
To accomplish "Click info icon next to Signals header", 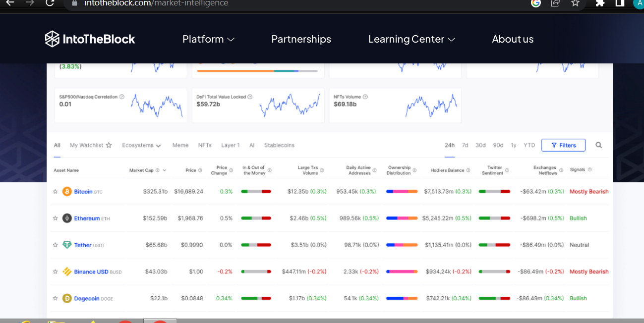I will click(589, 170).
